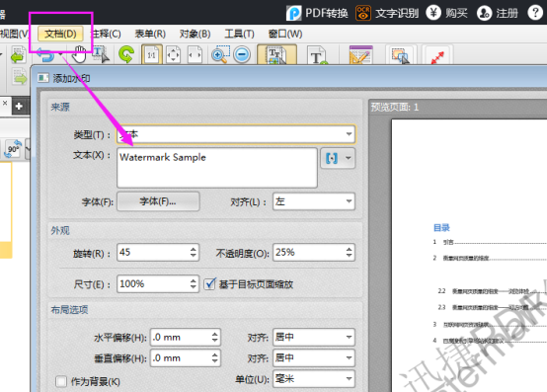Open the 注释(C) menu
This screenshot has height=392, width=547.
(106, 34)
